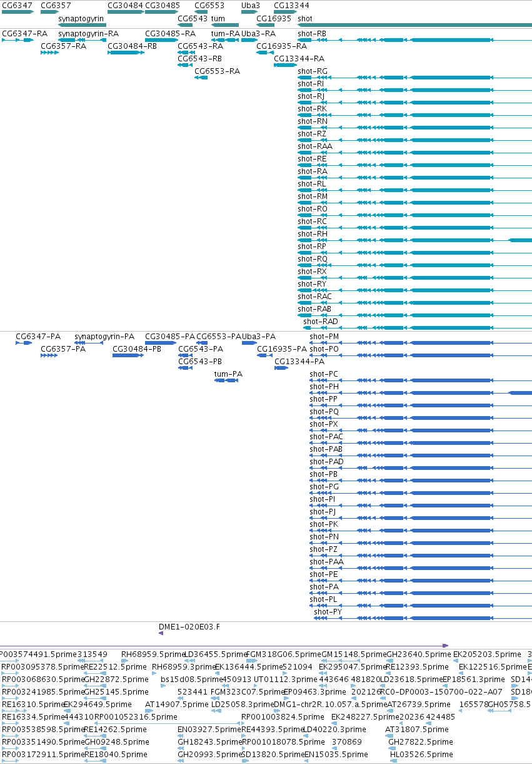Click transcript CG6543-RB
Screen dimensions: 532x764
point(200,58)
